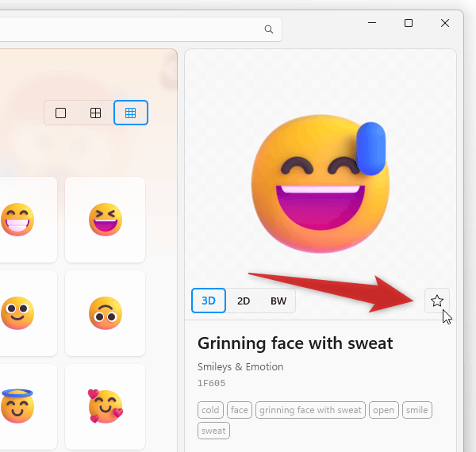Click the "open" tag
The height and width of the screenshot is (452, 476).
384,410
